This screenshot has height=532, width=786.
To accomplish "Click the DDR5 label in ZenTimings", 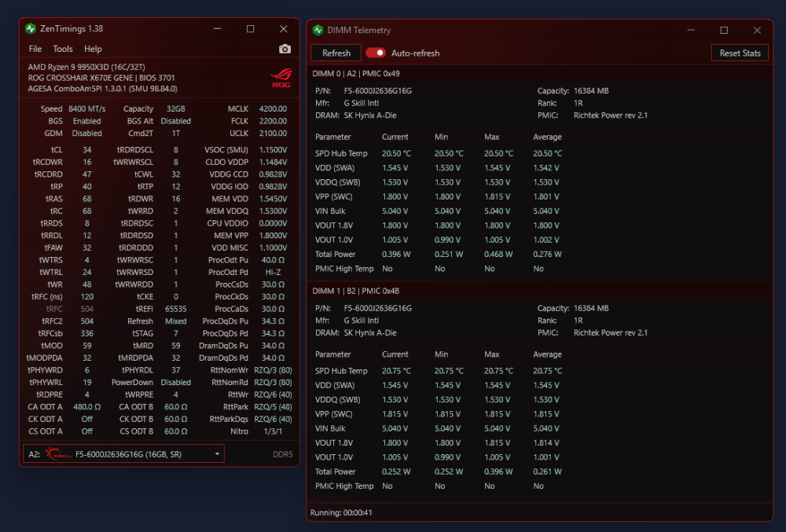I will click(x=283, y=454).
